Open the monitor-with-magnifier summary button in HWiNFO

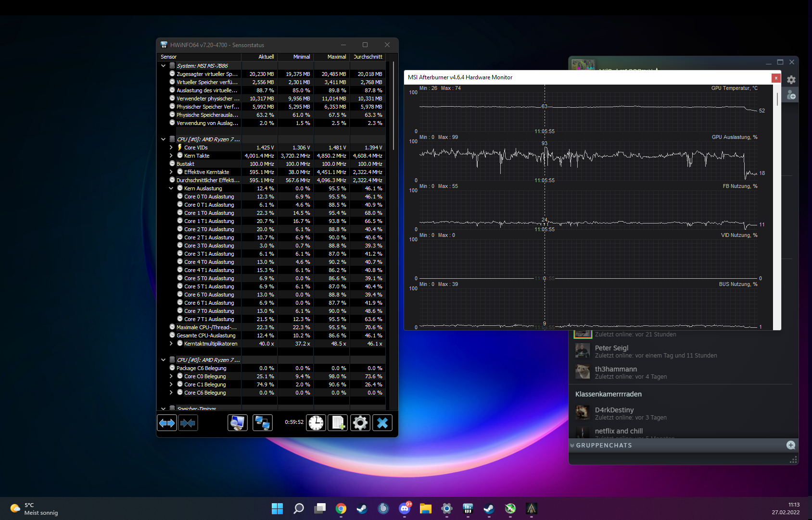tap(238, 423)
